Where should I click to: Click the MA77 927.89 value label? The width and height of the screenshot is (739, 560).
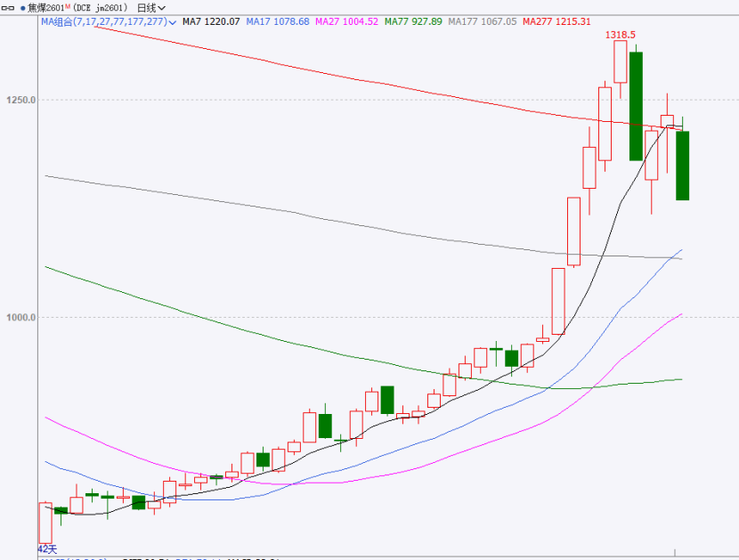tap(413, 21)
